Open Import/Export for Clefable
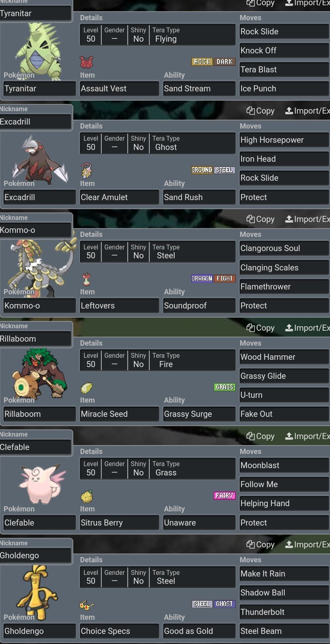Screen dimensions: 330x644 [x=307, y=436]
